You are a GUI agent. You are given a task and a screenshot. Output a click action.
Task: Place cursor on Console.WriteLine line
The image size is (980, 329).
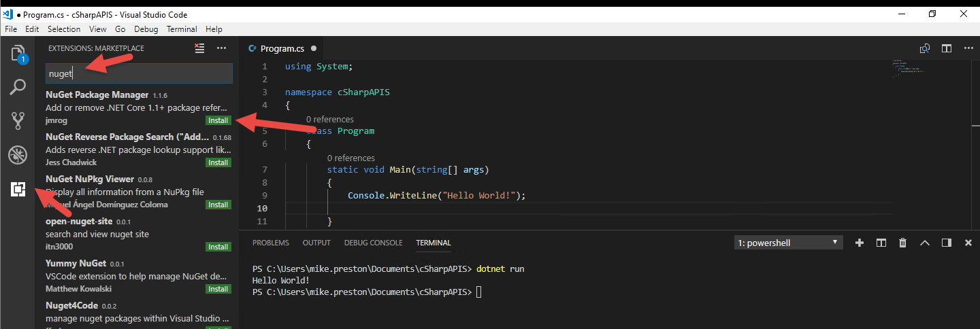click(437, 195)
